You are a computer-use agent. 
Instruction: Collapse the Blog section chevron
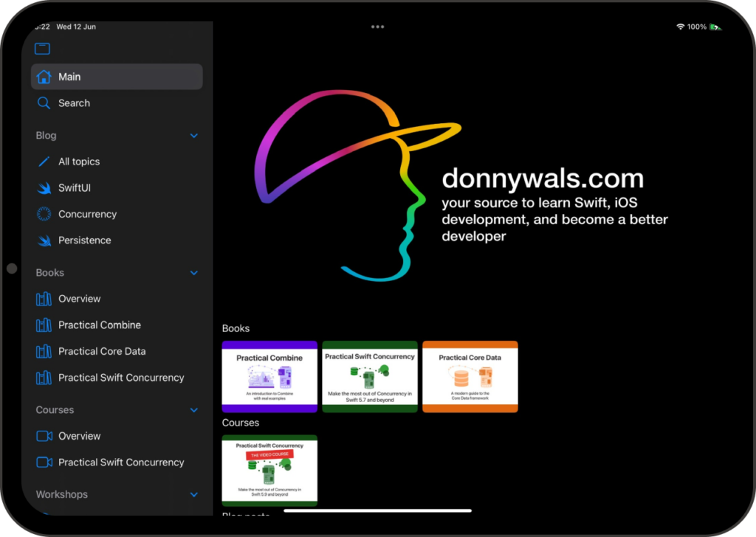[x=194, y=136]
